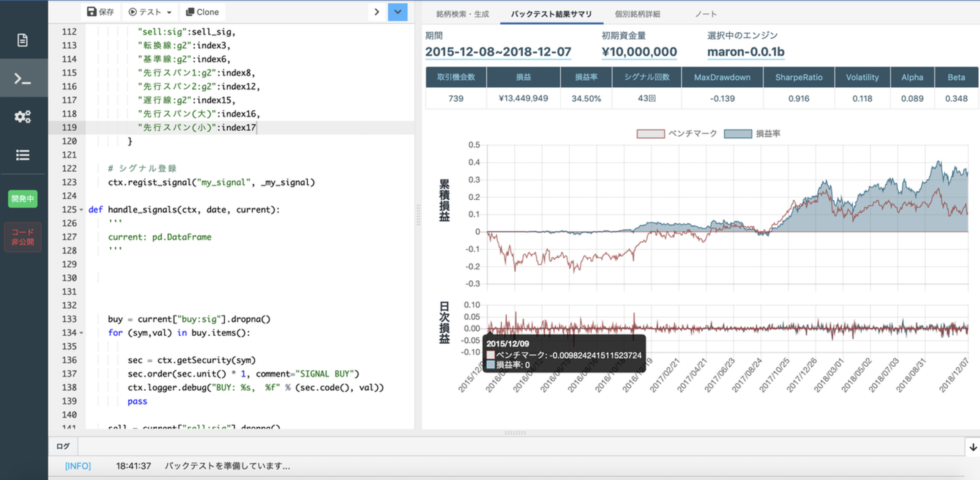The image size is (980, 480).
Task: Open the settings gears icon
Action: 23,116
